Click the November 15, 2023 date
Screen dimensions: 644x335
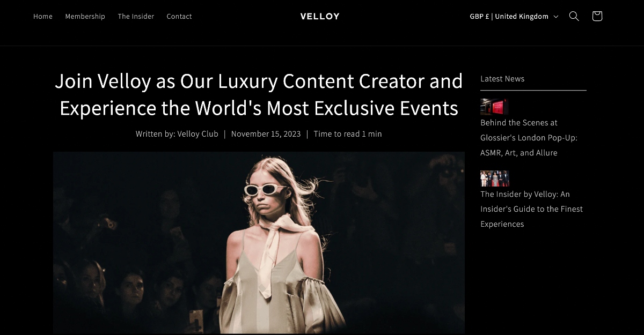pos(266,134)
